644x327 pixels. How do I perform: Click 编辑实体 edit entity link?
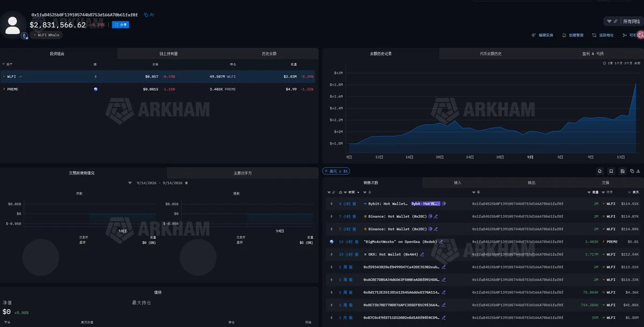point(542,35)
